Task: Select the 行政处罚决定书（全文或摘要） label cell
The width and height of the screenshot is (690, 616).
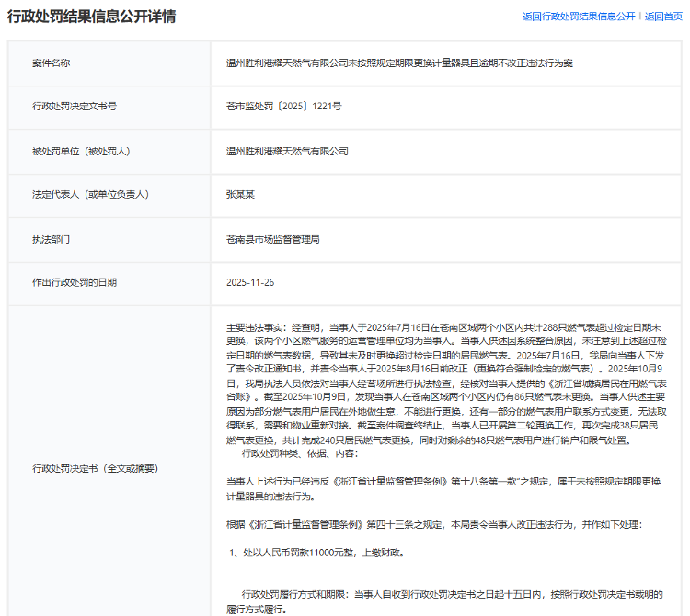Action: click(x=96, y=469)
